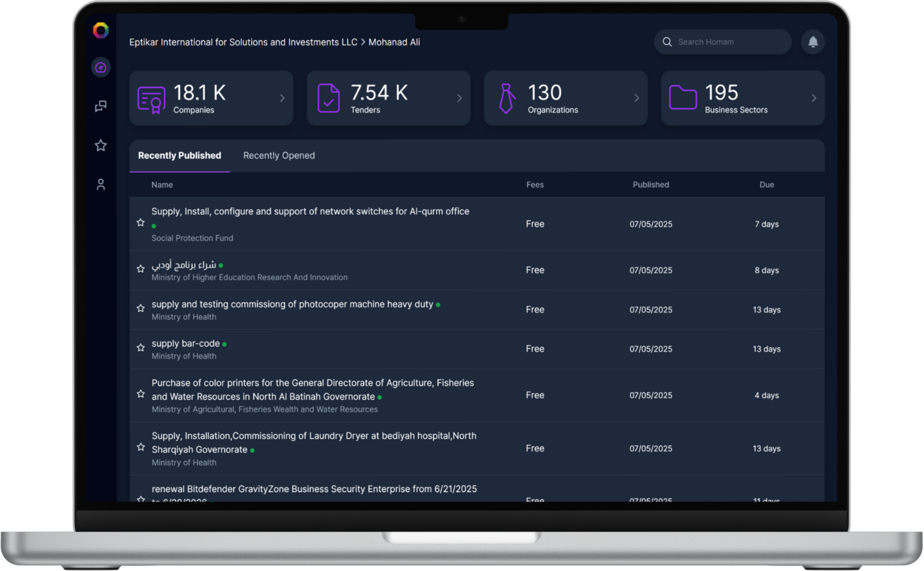Switch to the Recently Opened tab
This screenshot has width=924, height=571.
279,155
